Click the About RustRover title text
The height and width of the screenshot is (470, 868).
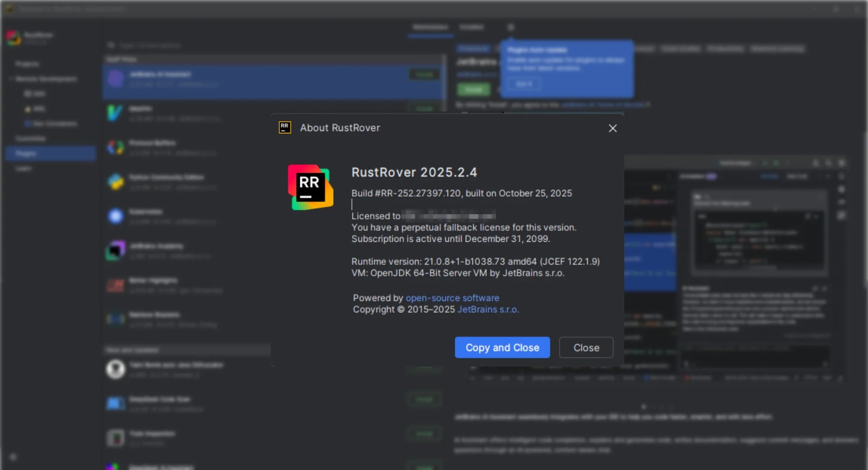point(340,128)
